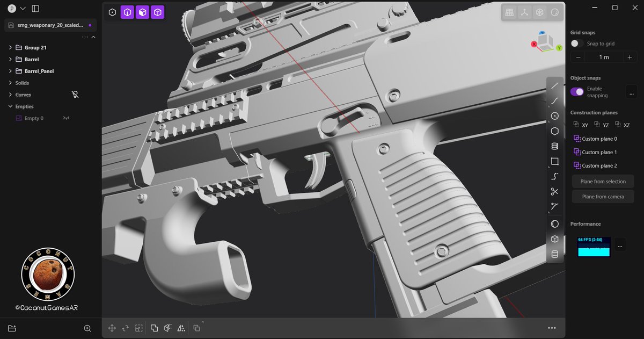Image resolution: width=644 pixels, height=339 pixels.
Task: Switch to orthographic/perspective camera icon
Action: pyautogui.click(x=540, y=12)
